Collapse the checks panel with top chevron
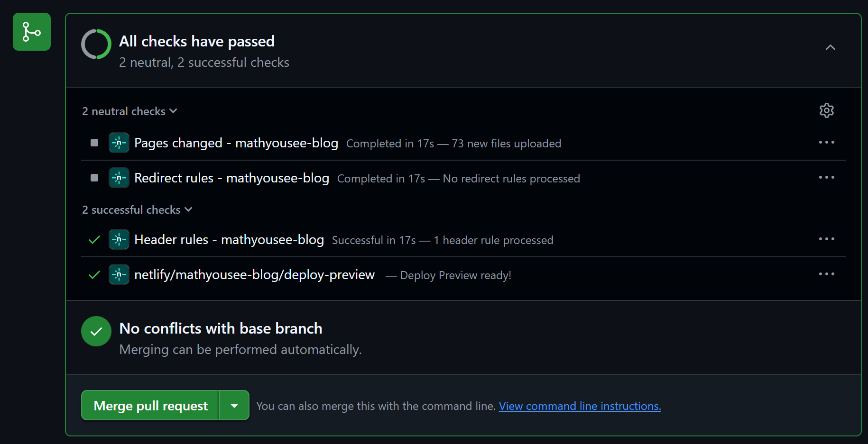868x444 pixels. pos(830,47)
